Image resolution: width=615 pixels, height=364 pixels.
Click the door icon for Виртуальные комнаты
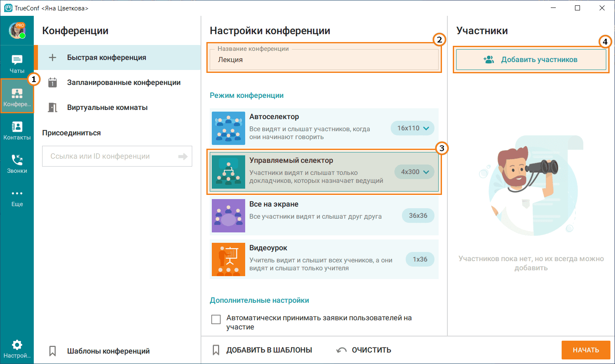(x=53, y=107)
